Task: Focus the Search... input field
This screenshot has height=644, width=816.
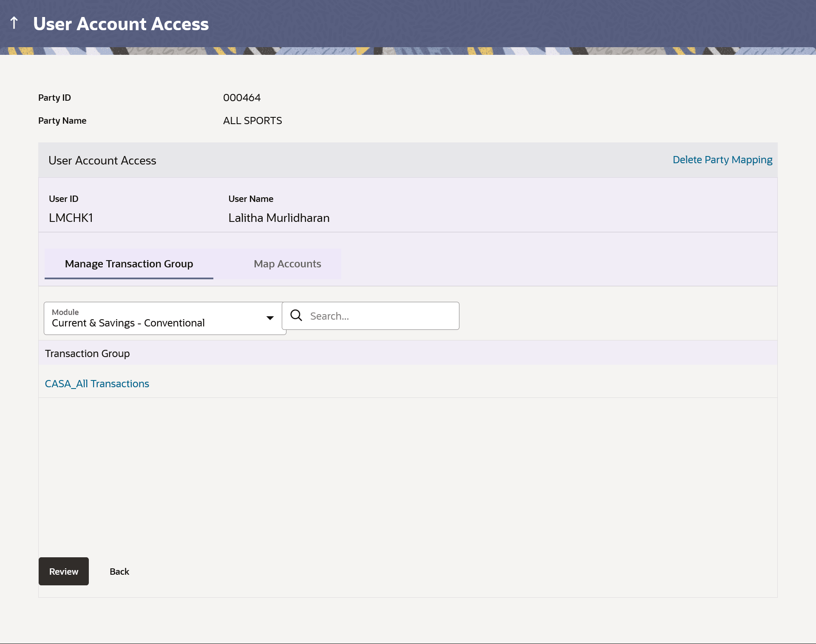Action: [x=380, y=316]
